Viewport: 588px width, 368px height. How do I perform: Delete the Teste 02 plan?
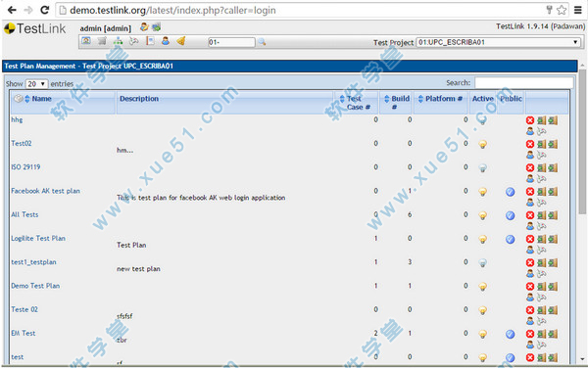[530, 310]
